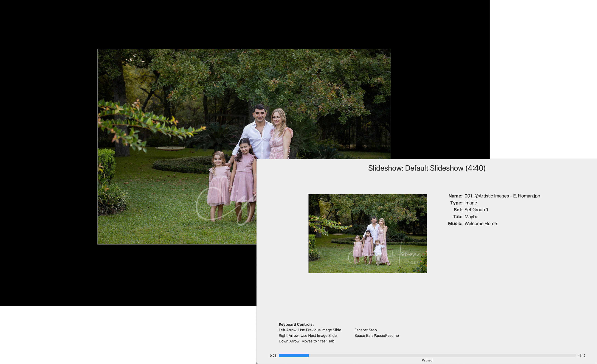
Task: Click the 'Escape: Stop' hint text
Action: click(x=365, y=330)
